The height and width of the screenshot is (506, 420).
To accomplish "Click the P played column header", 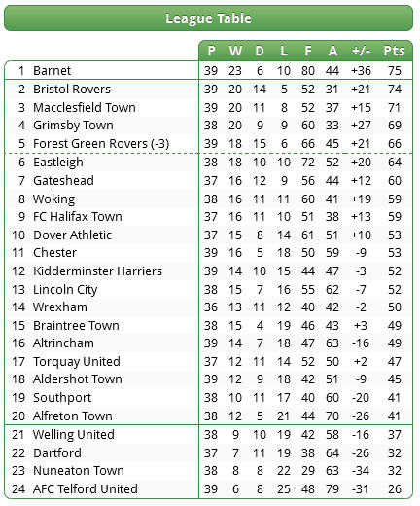I will pos(211,51).
